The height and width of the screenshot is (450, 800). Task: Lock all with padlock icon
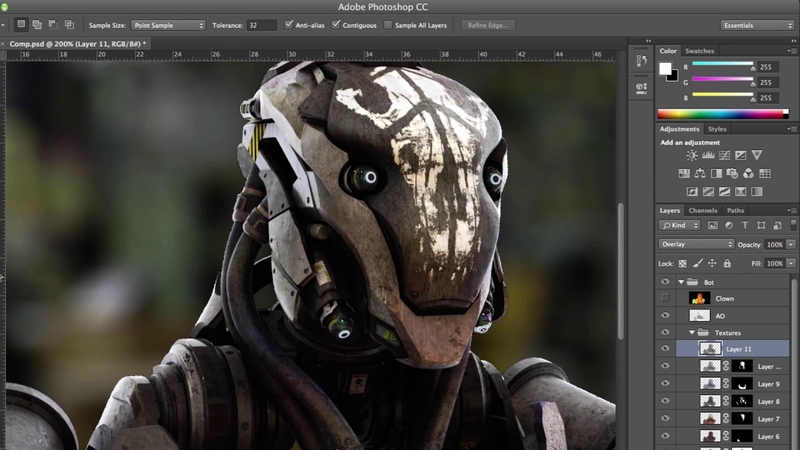(x=727, y=263)
